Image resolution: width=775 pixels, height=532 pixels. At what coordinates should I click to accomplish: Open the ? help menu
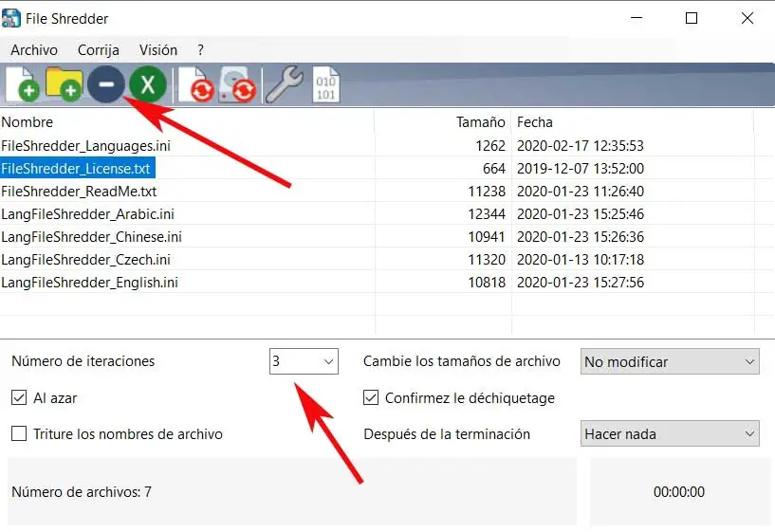tap(200, 50)
